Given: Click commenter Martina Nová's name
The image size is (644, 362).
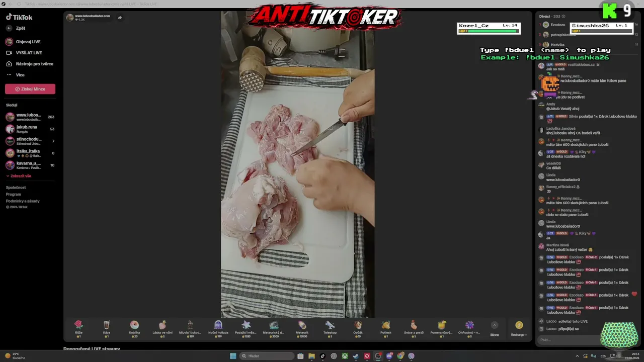Looking at the screenshot, I should tap(557, 245).
